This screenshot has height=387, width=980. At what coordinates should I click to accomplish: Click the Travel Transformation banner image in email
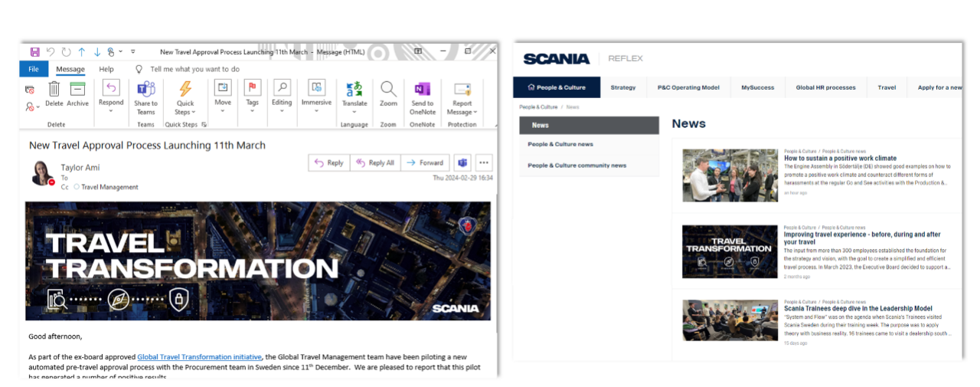[x=258, y=261]
